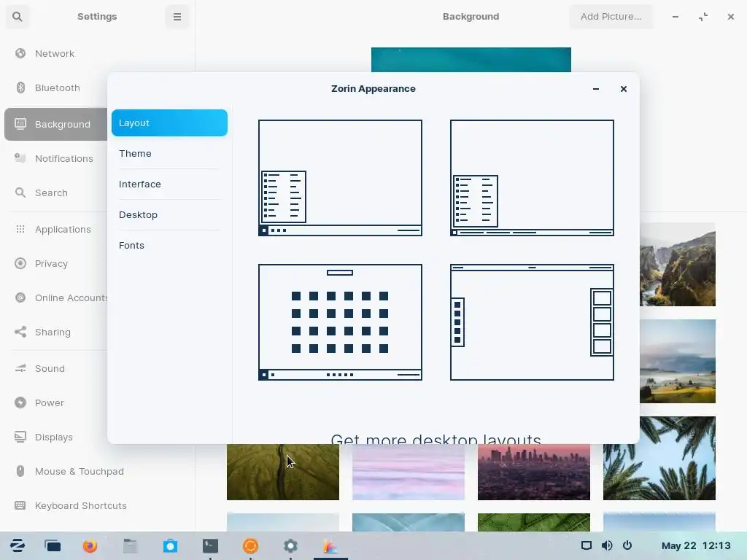
Task: Minimize the Zorin Appearance window
Action: tap(596, 89)
